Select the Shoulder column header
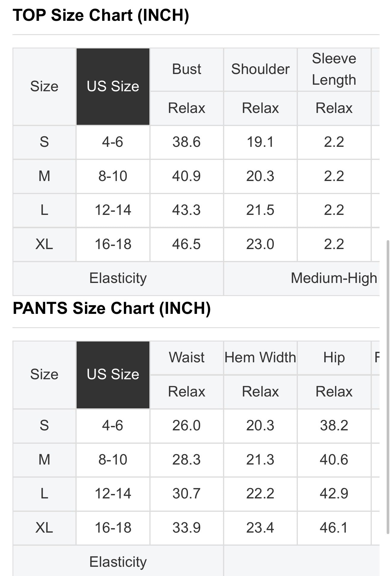Screen dimensions: 392x576 point(260,69)
